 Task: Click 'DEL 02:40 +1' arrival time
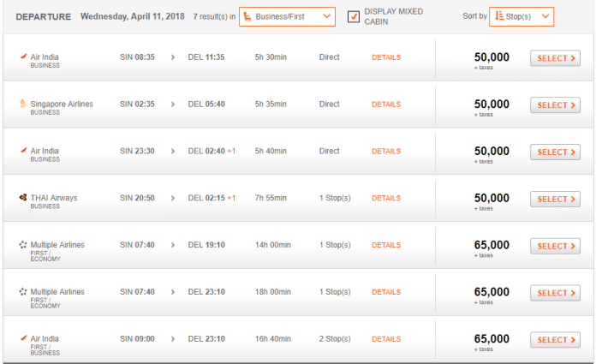click(212, 151)
